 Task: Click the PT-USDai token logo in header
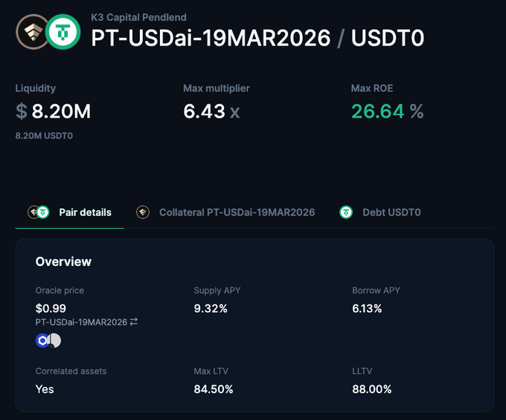(x=31, y=31)
